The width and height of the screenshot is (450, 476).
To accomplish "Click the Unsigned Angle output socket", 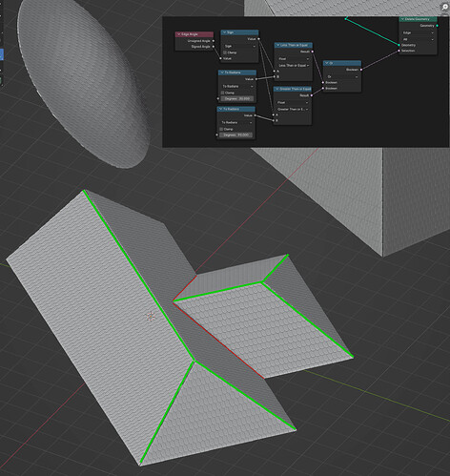I will pyautogui.click(x=214, y=41).
